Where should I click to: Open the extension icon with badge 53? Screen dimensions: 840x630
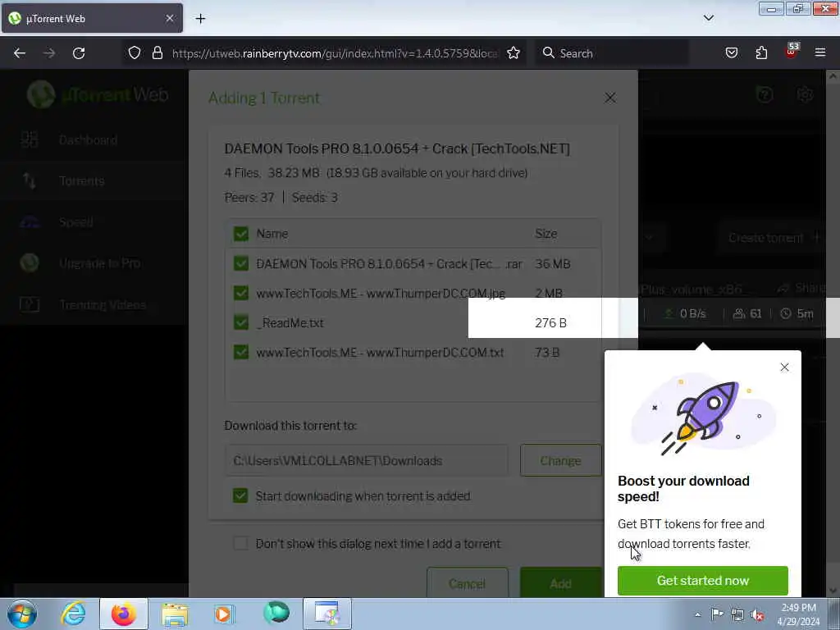coord(792,52)
